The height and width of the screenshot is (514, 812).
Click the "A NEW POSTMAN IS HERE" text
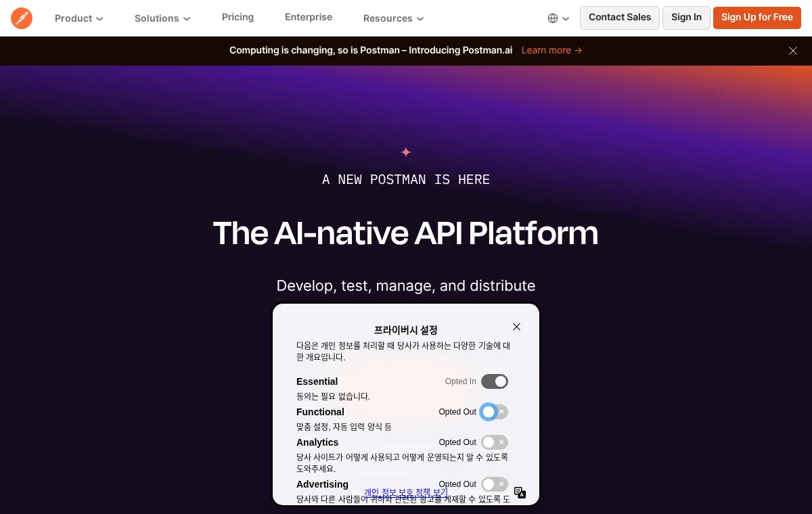(x=406, y=179)
